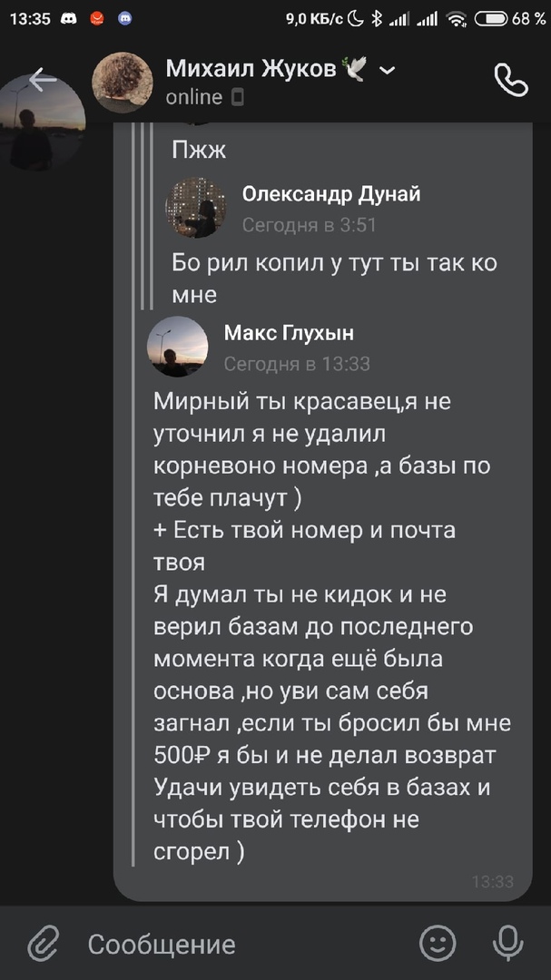Image resolution: width=551 pixels, height=980 pixels.
Task: Open Михаил Жуков's profile avatar
Action: pos(123,82)
